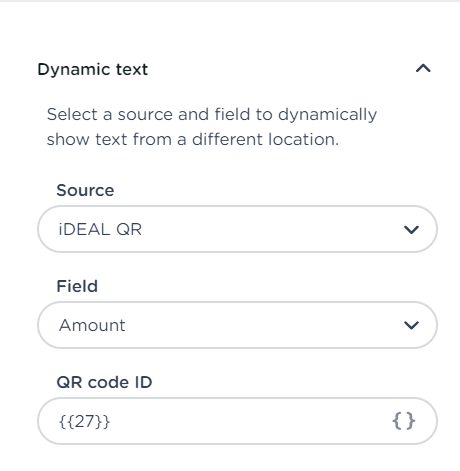
Task: Select the iDEAL QR source value
Action: tap(100, 229)
